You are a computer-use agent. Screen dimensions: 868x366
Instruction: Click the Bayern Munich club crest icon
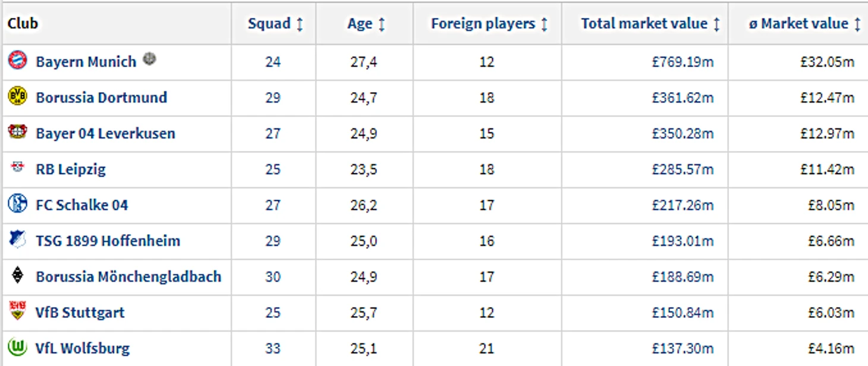click(x=17, y=60)
